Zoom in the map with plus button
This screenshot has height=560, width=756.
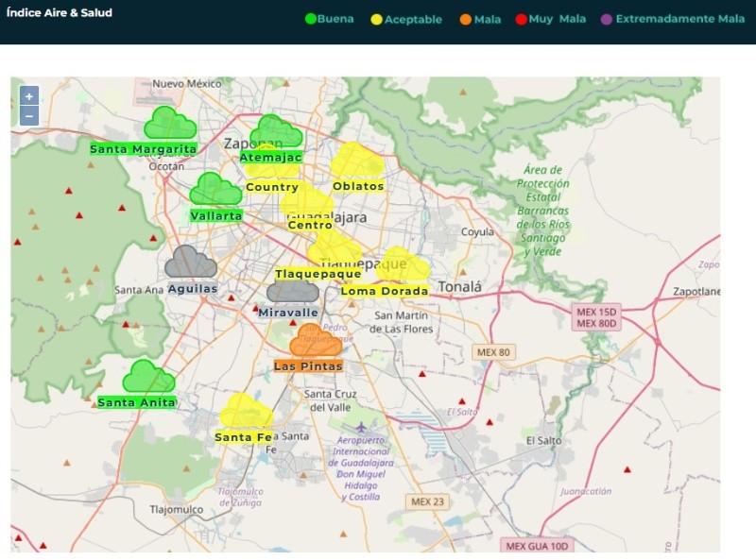[29, 96]
